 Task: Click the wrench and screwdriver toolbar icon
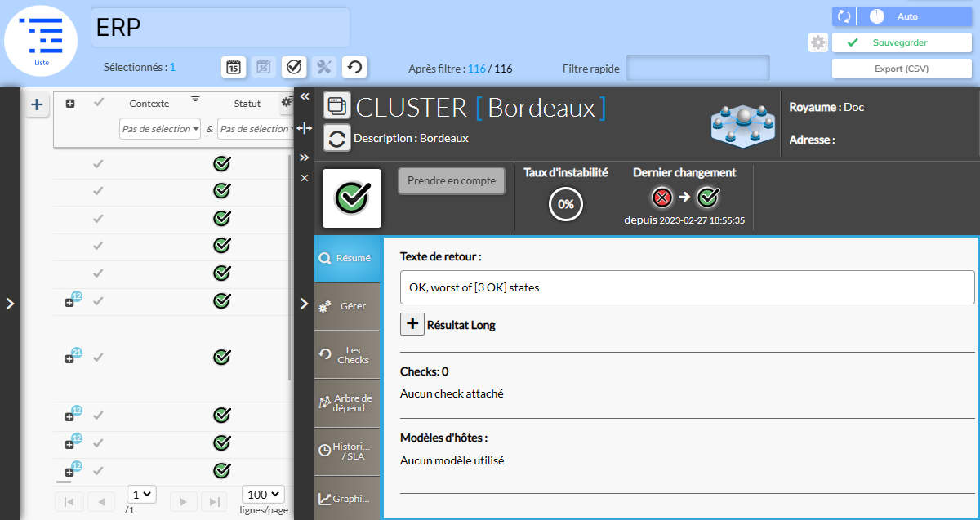323,67
